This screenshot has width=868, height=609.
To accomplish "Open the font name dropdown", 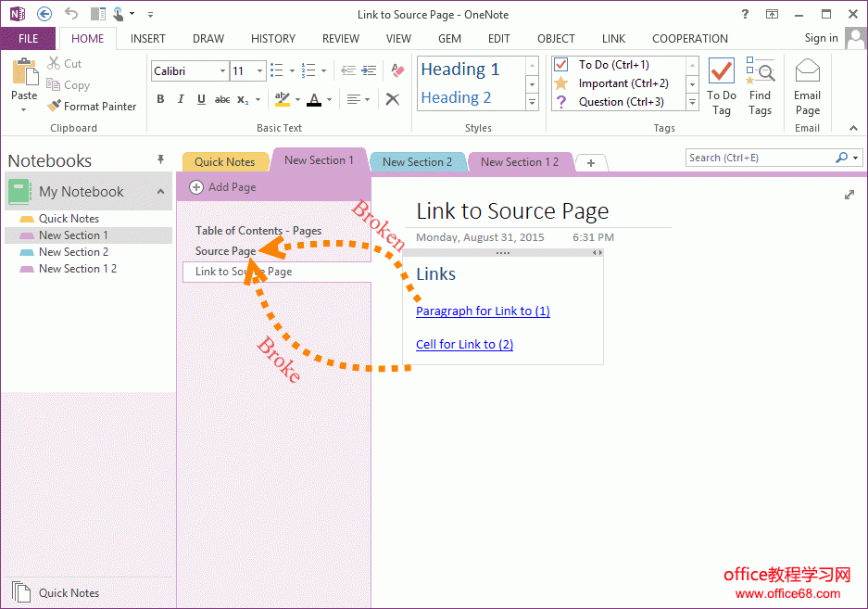I will pyautogui.click(x=222, y=71).
